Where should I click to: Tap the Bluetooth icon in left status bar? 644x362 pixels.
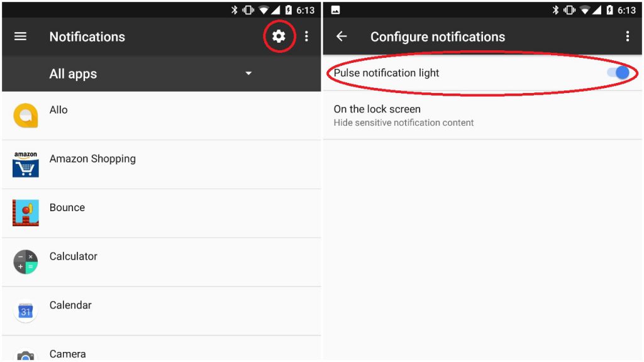234,10
